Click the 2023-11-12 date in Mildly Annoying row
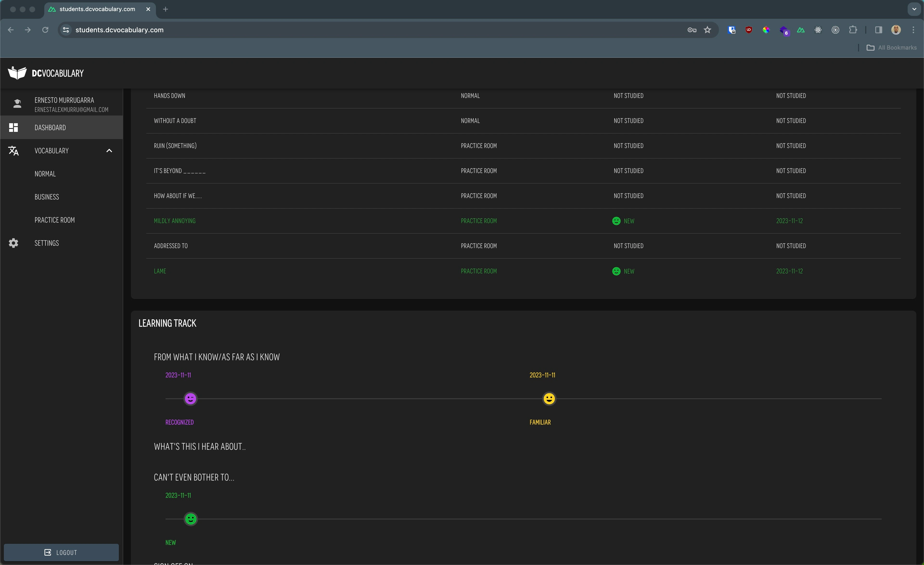This screenshot has height=565, width=924. tap(789, 221)
